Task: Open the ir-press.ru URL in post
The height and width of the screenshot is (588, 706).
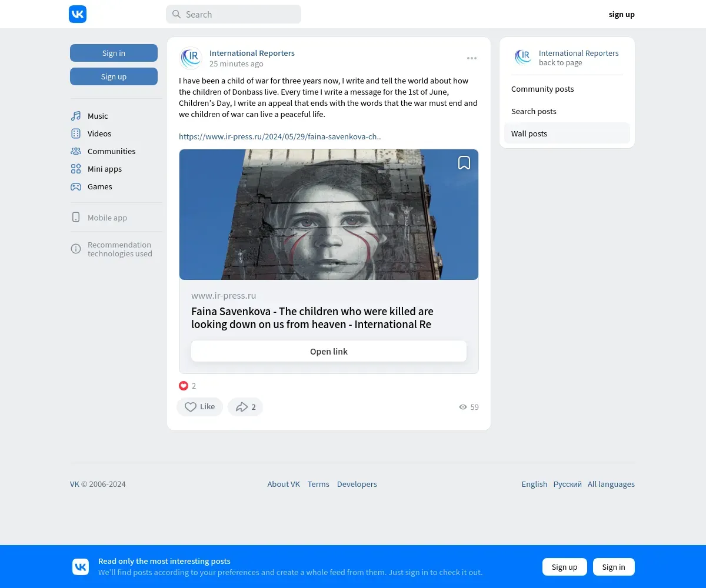Action: click(280, 136)
